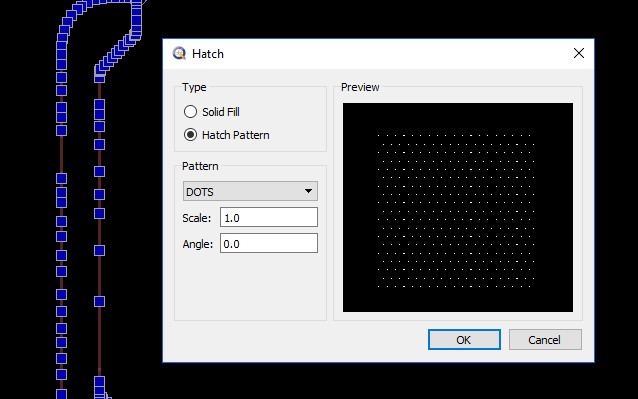Image resolution: width=638 pixels, height=399 pixels.
Task: Confirm the hatch with OK
Action: 464,340
